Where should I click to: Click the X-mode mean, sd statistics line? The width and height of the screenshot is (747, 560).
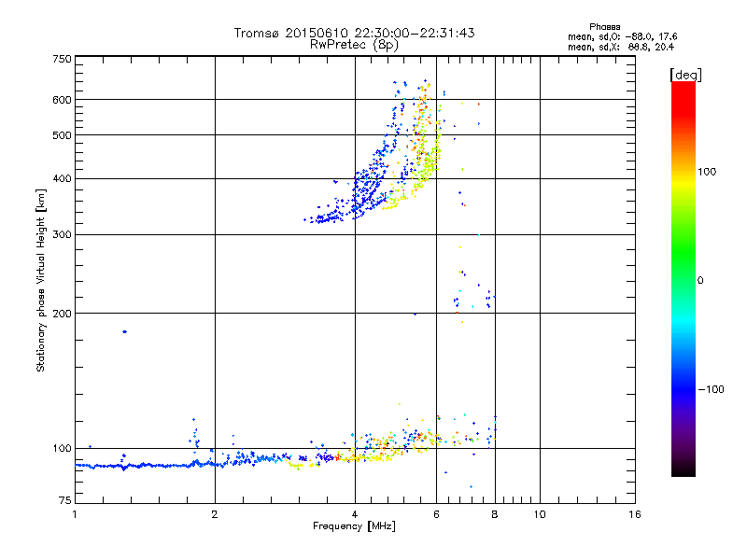click(622, 46)
